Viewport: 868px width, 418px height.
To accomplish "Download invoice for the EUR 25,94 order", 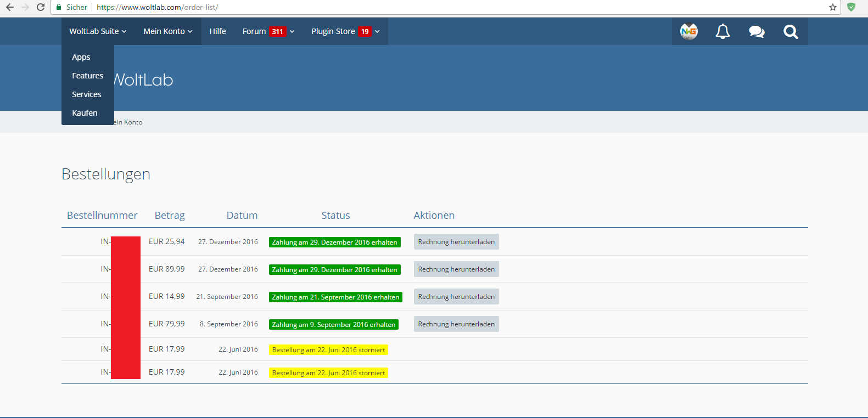I will [456, 242].
